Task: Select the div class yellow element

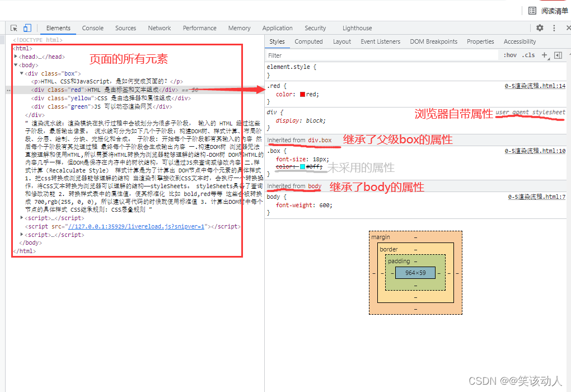Action: coord(111,98)
